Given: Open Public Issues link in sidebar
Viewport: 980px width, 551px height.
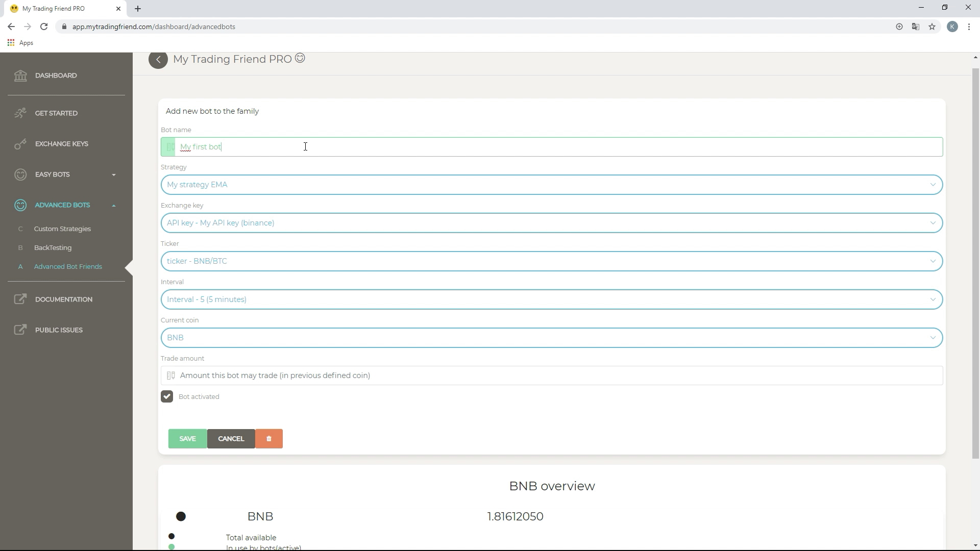Looking at the screenshot, I should 59,330.
